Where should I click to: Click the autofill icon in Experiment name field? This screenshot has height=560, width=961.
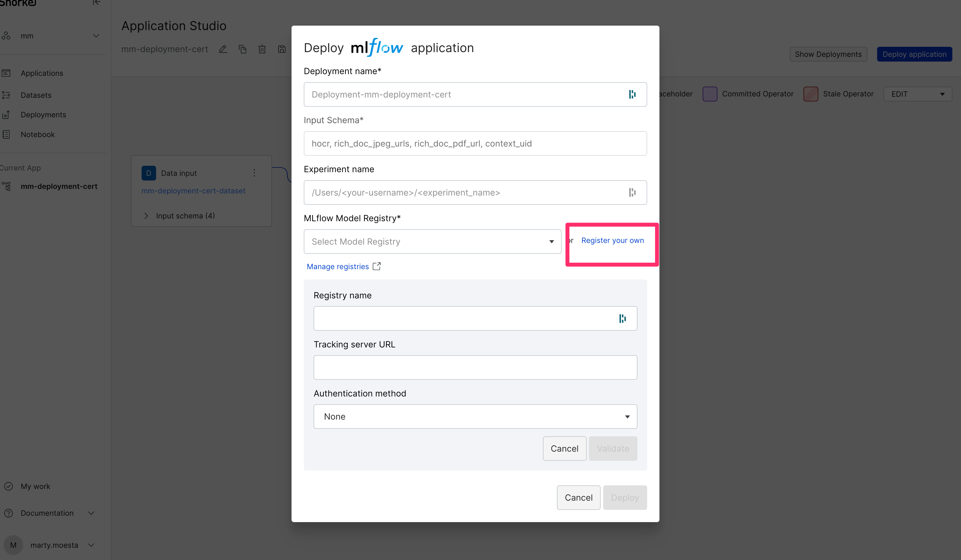tap(632, 193)
